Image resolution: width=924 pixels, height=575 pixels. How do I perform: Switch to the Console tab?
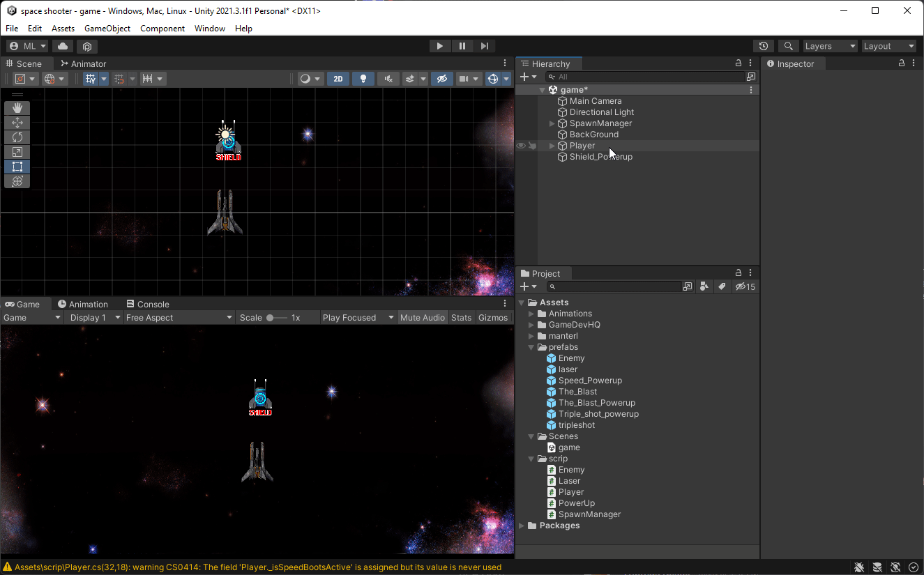[x=148, y=303]
